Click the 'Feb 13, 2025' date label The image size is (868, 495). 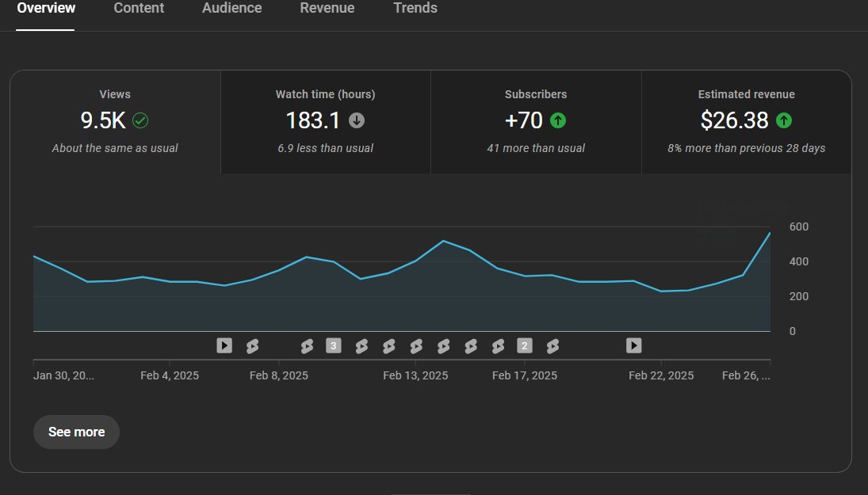coord(415,375)
